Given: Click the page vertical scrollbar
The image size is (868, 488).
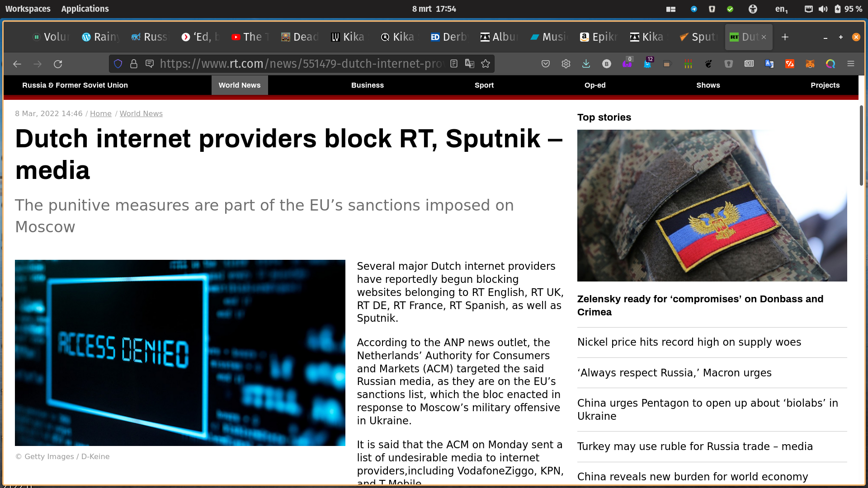Looking at the screenshot, I should pos(861,145).
